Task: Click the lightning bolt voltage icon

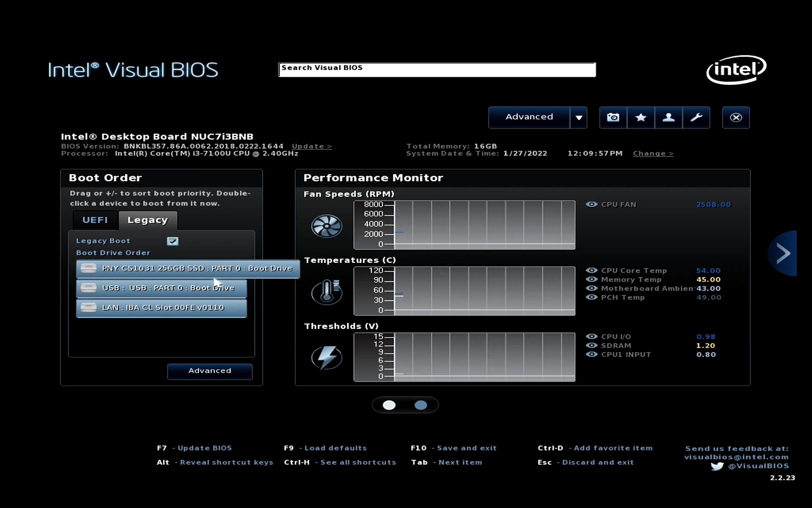Action: point(326,358)
